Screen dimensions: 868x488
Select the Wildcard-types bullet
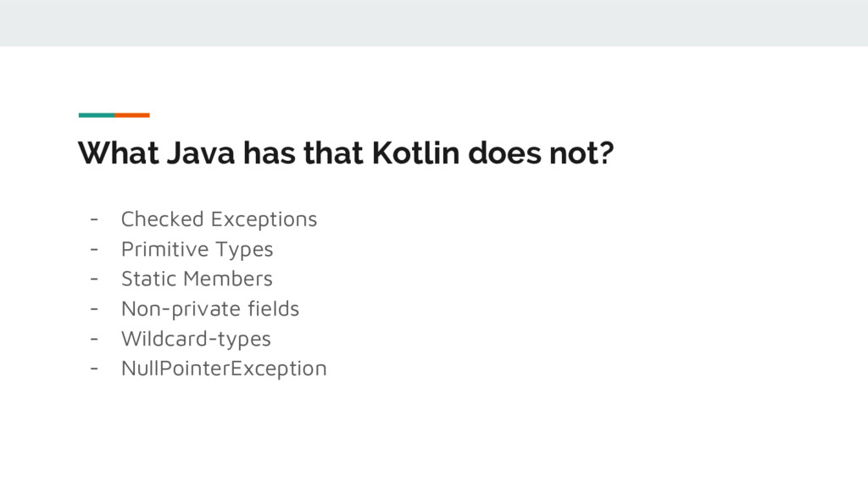tap(196, 339)
